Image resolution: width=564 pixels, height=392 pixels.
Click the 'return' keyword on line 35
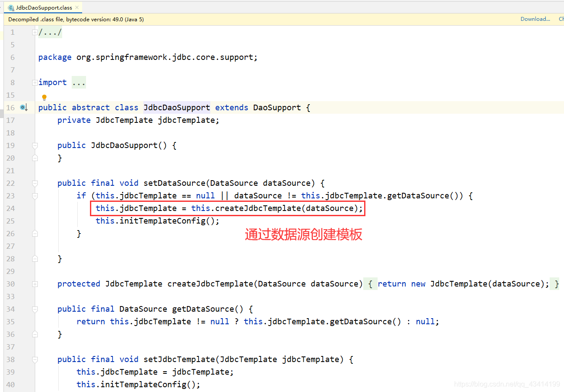[91, 322]
